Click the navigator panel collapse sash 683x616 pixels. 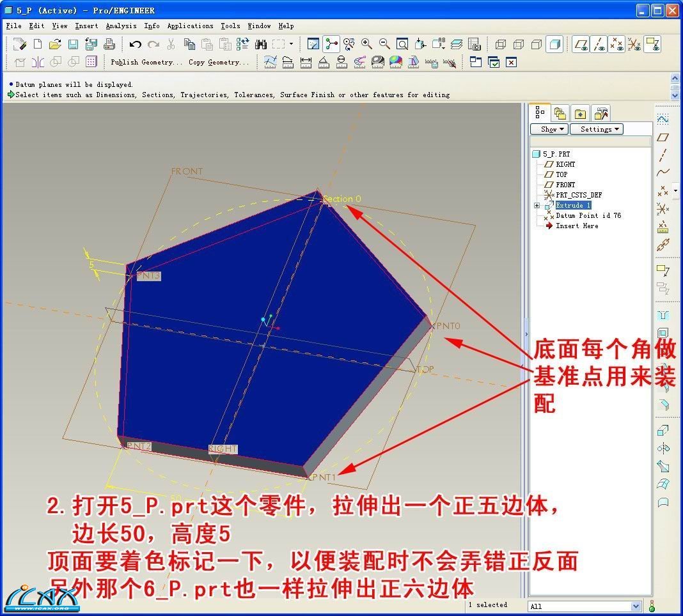[526, 334]
